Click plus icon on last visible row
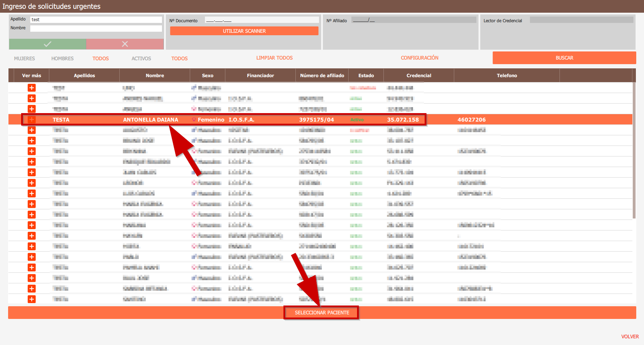 click(32, 299)
